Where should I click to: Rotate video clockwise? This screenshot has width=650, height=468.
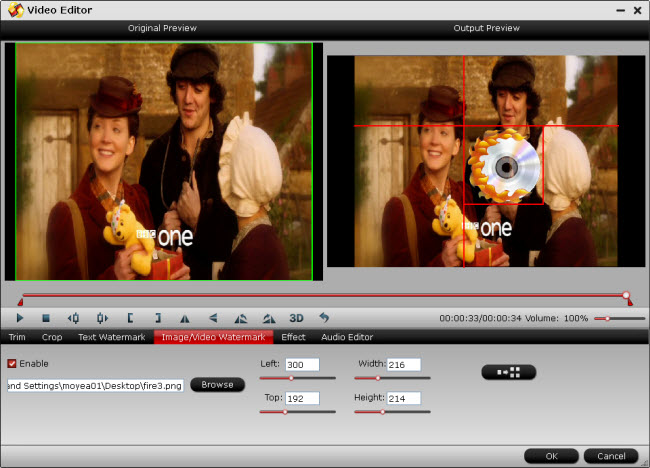[x=269, y=318]
